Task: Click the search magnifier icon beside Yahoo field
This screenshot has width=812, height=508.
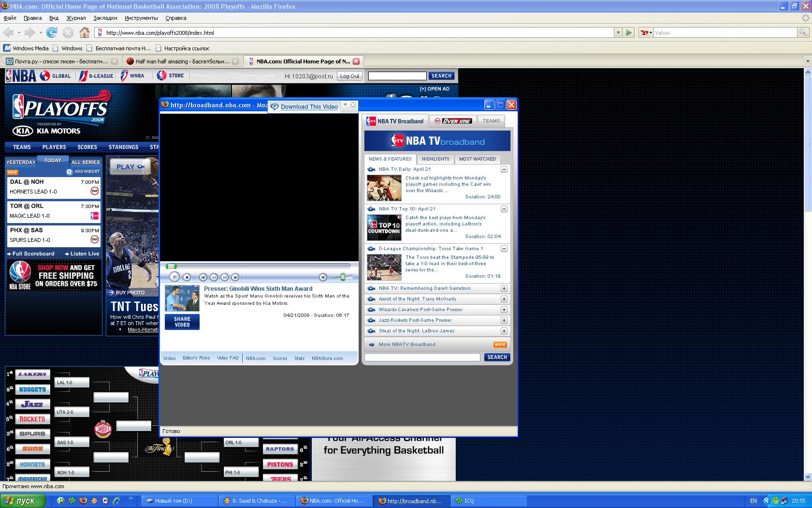Action: click(803, 32)
